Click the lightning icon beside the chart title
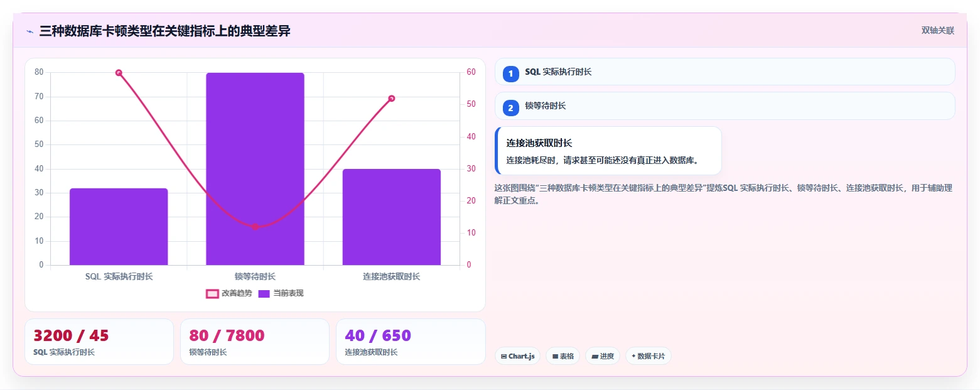The image size is (980, 390). click(x=30, y=31)
